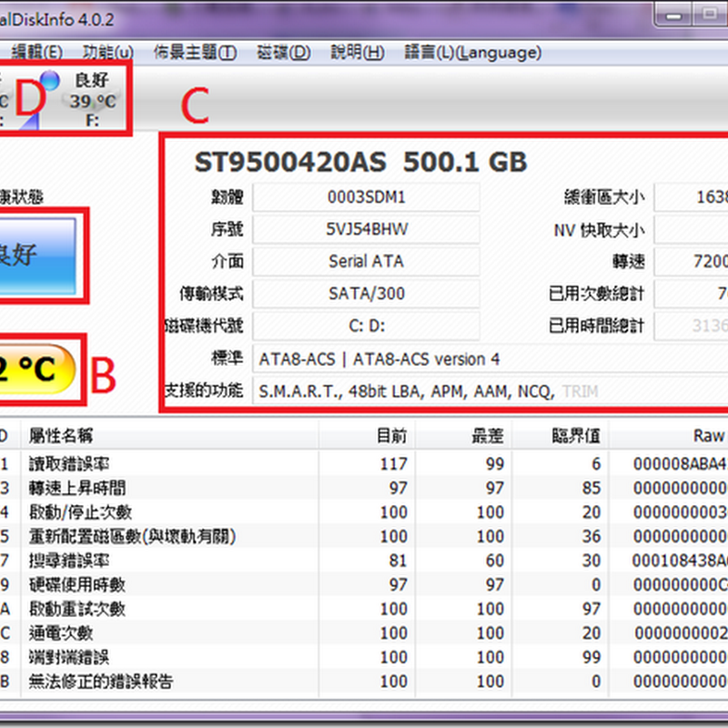Screen dimensions: 728x728
Task: Click the 已用時間總計 power-on hours field
Action: (x=692, y=326)
